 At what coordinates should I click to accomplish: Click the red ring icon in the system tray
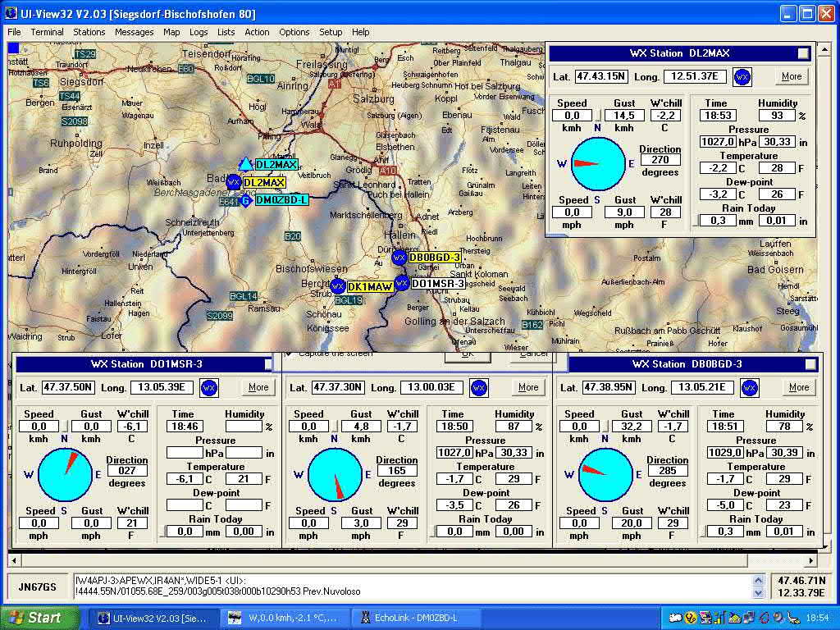pyautogui.click(x=765, y=619)
